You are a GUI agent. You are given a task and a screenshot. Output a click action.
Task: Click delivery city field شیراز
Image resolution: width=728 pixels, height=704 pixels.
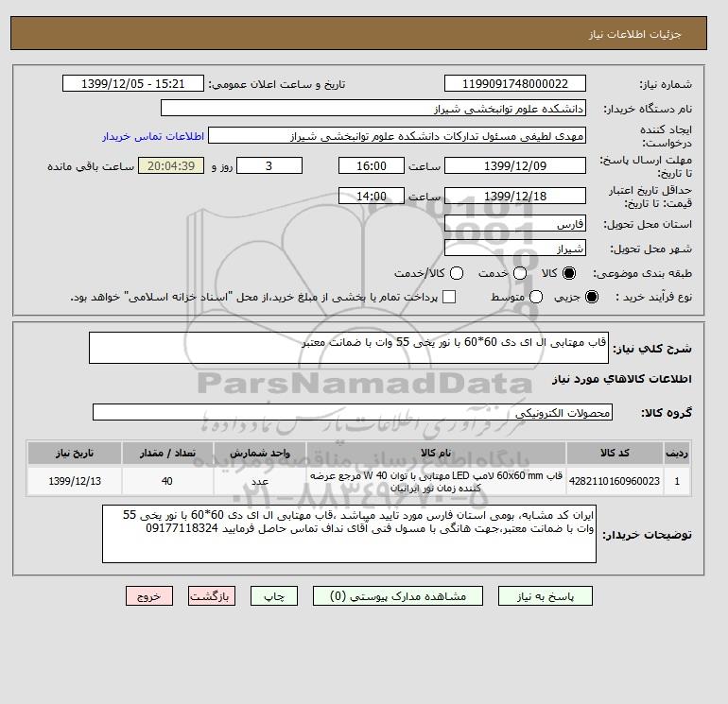[x=515, y=249]
